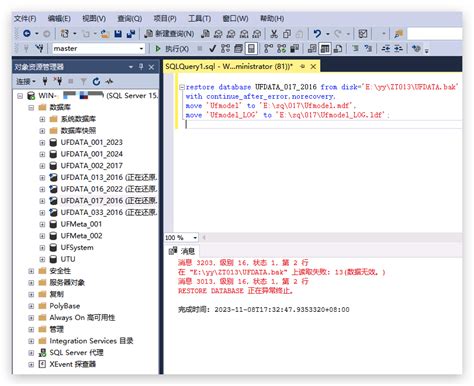Click the Cut (scissors) icon

click(274, 33)
